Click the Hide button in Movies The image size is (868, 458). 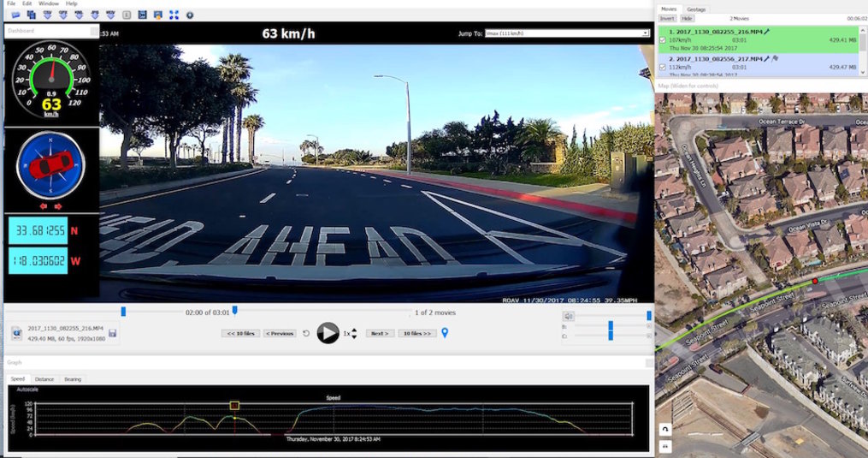(687, 18)
